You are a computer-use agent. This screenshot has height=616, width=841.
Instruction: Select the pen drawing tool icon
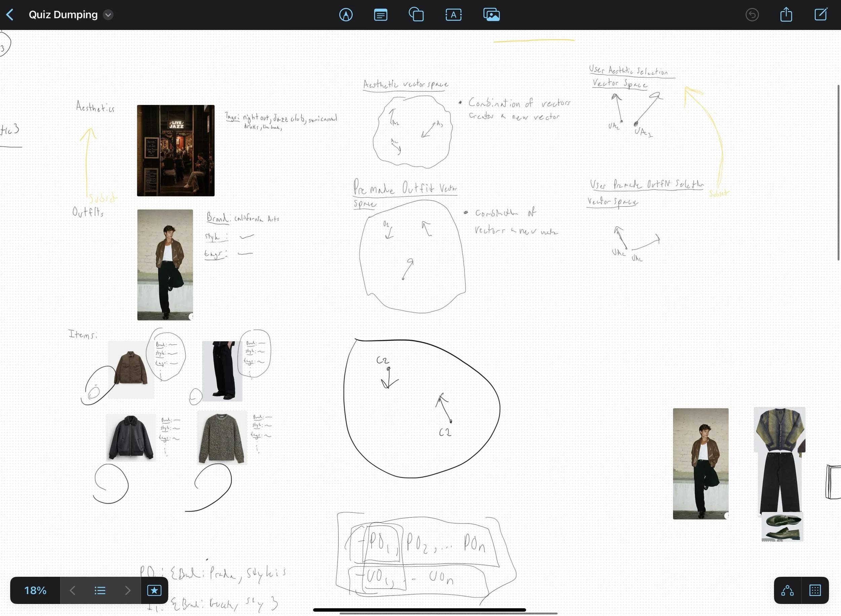pos(346,15)
